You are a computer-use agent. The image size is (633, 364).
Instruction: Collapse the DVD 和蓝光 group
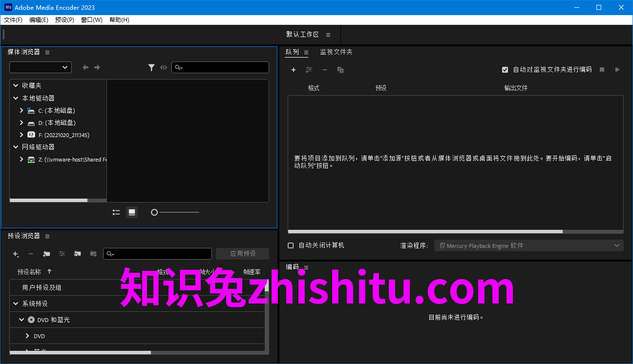pyautogui.click(x=21, y=320)
